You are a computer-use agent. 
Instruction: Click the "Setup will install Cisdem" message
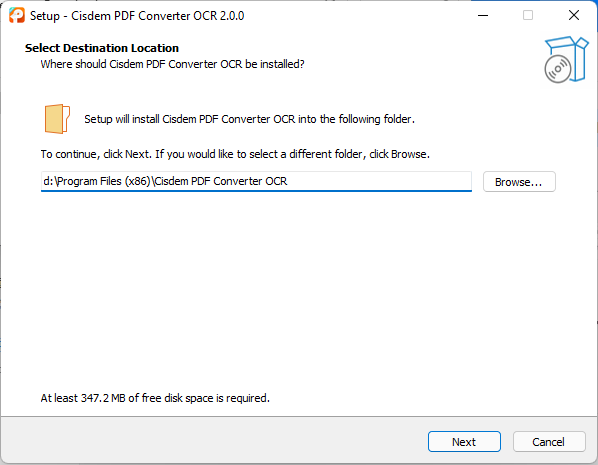(249, 119)
